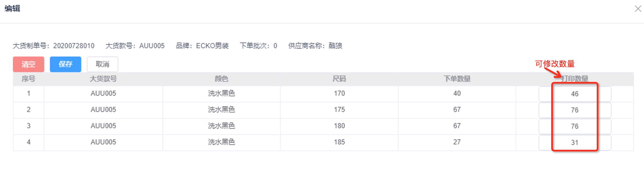
Task: Click the 打印数量 input showing 31
Action: point(574,143)
